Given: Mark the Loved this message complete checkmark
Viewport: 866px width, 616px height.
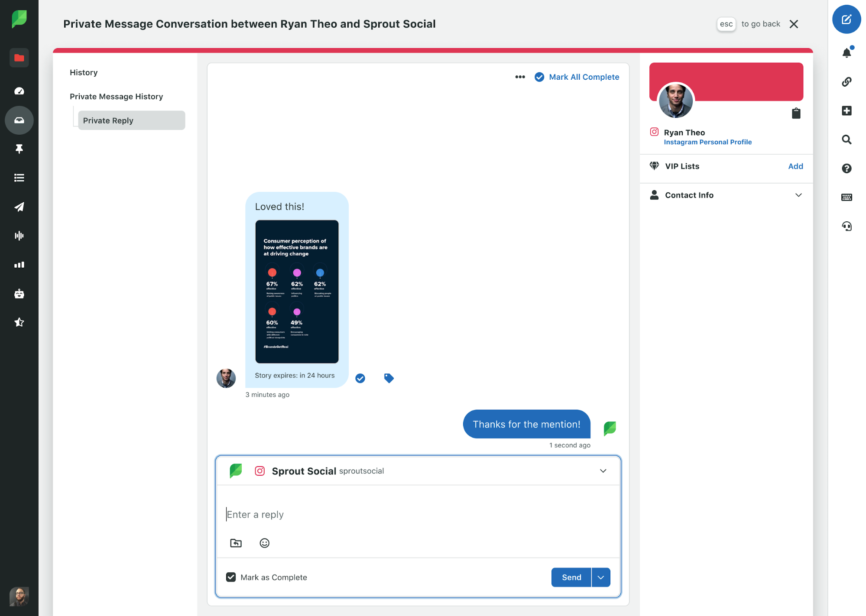Looking at the screenshot, I should [360, 378].
